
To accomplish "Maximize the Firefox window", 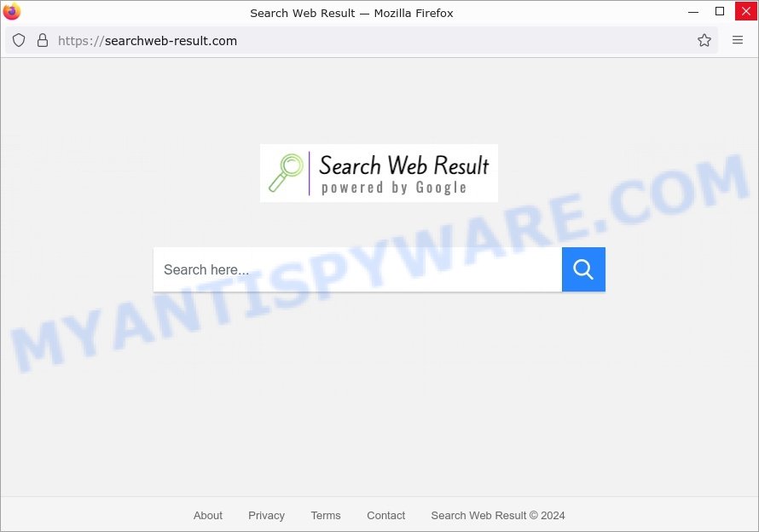I will pyautogui.click(x=720, y=11).
